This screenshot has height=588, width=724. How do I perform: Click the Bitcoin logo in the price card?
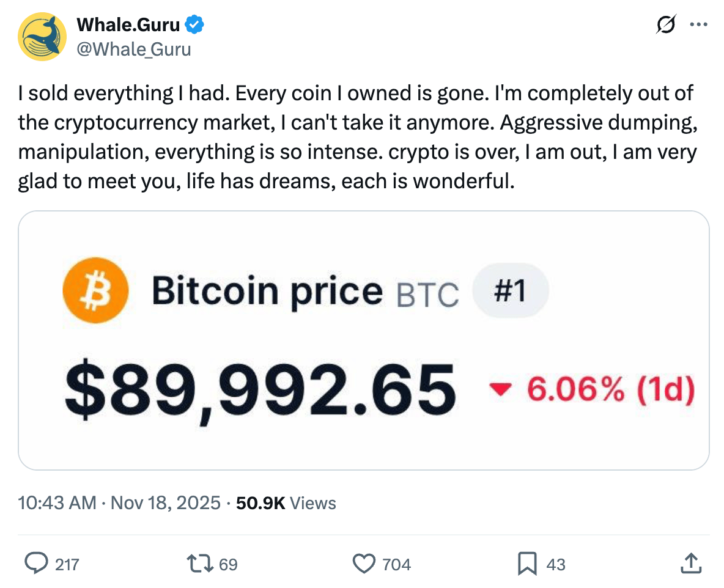[95, 291]
